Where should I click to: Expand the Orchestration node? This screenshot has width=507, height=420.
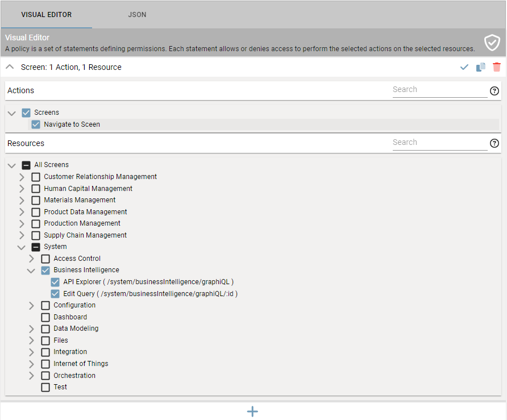(x=31, y=376)
